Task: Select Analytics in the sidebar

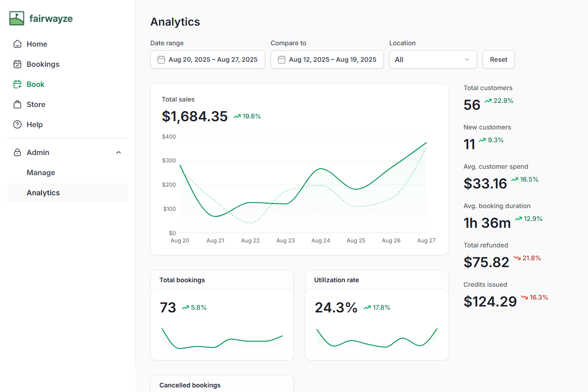Action: (43, 193)
